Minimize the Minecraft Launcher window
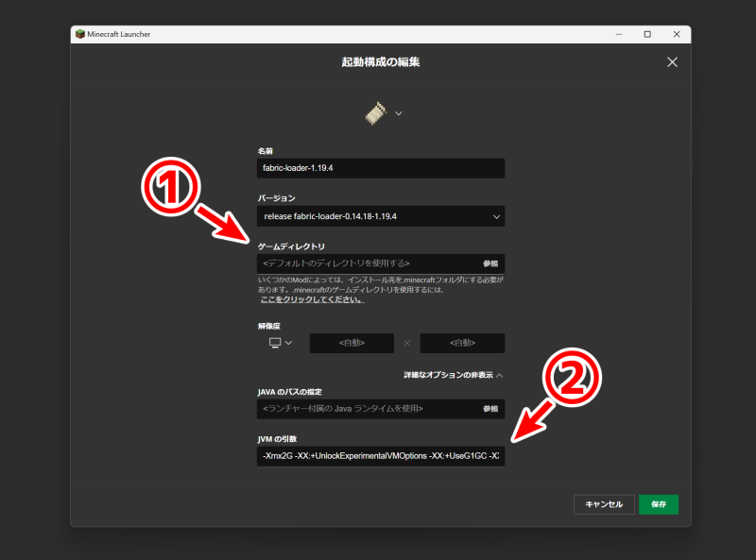The width and height of the screenshot is (756, 560). (x=619, y=34)
